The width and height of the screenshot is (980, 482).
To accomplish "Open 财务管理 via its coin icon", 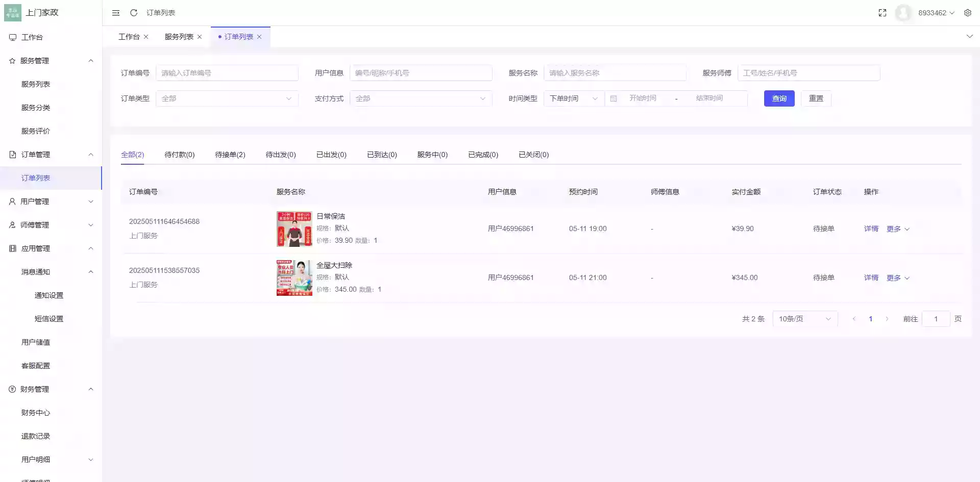I will click(12, 389).
